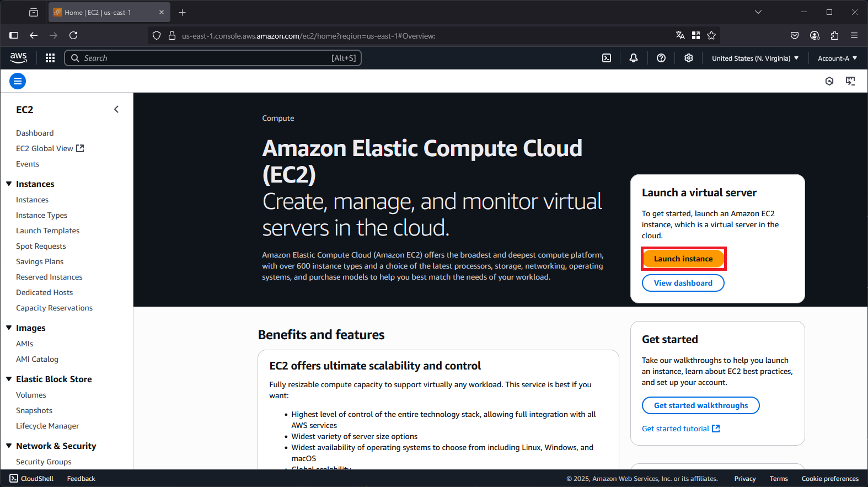This screenshot has height=487, width=868.
Task: Open the notifications bell
Action: click(634, 58)
